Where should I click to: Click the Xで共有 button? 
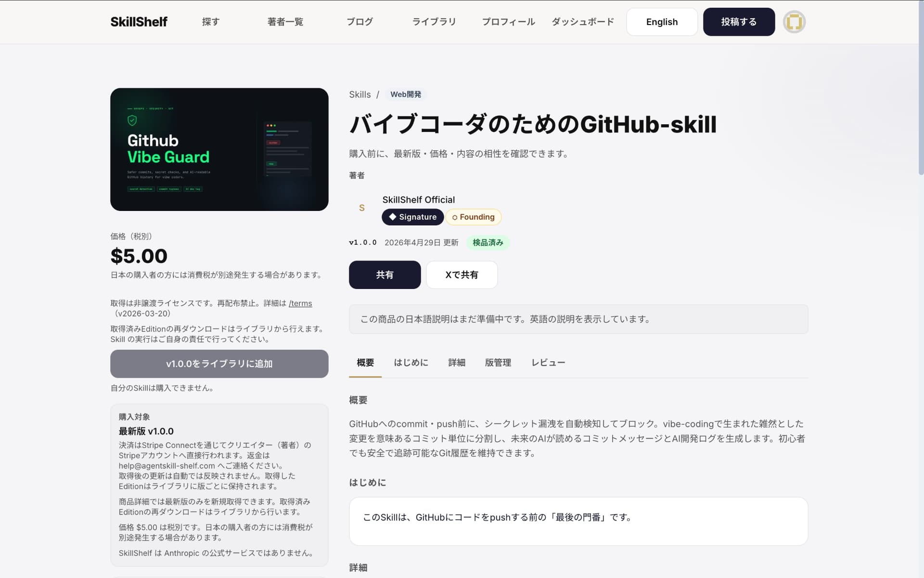[462, 275]
